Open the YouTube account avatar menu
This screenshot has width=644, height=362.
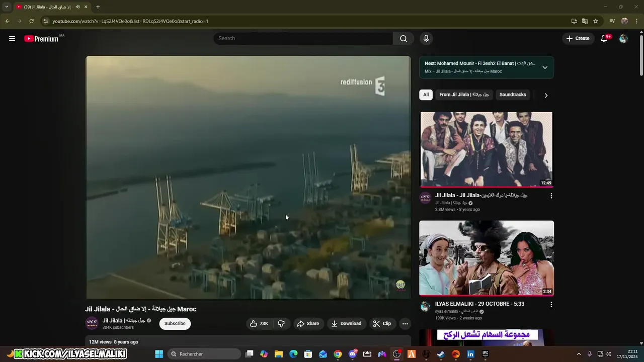(623, 39)
